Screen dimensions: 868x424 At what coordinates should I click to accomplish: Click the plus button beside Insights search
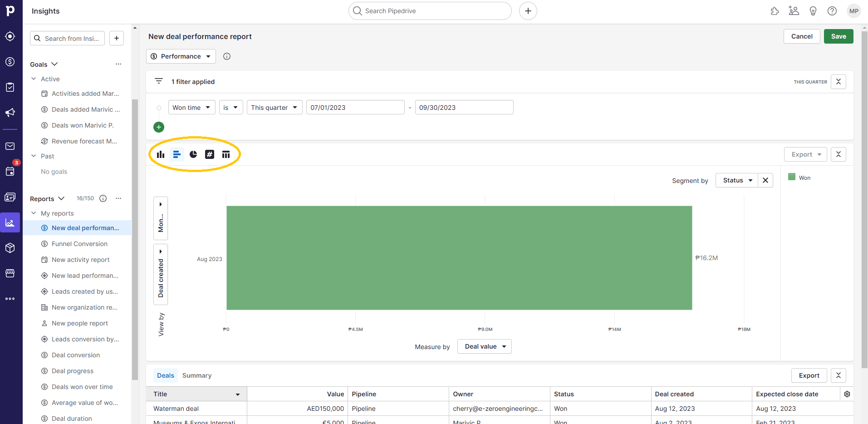(x=117, y=38)
